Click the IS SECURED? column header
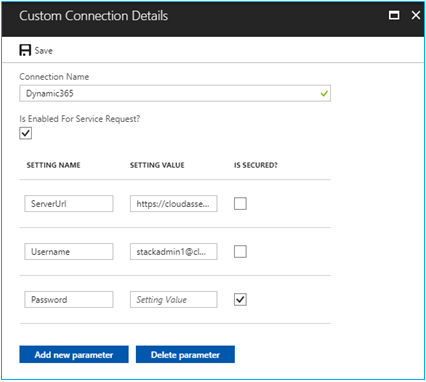This screenshot has height=382, width=426. [x=256, y=165]
